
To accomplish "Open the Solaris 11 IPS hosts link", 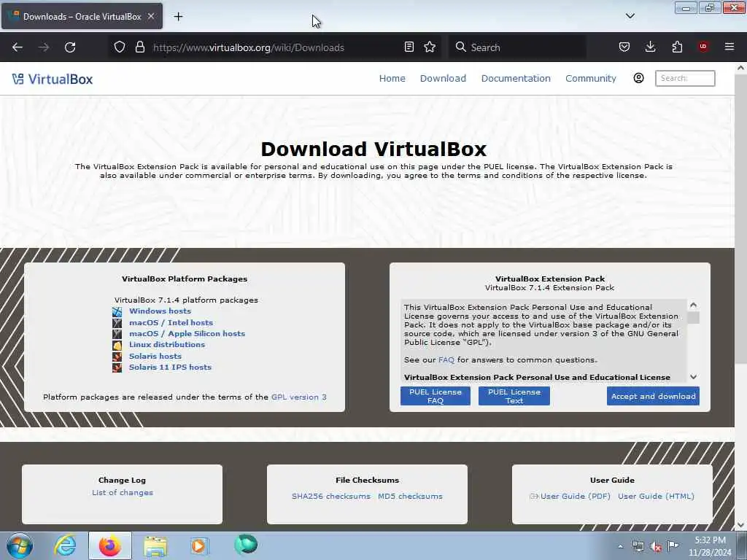I will pos(170,367).
